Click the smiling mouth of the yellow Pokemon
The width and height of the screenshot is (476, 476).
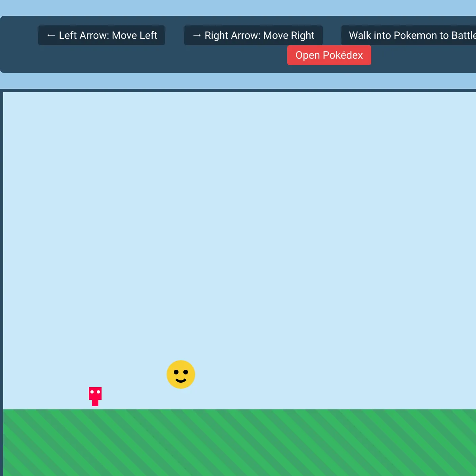coord(181,381)
